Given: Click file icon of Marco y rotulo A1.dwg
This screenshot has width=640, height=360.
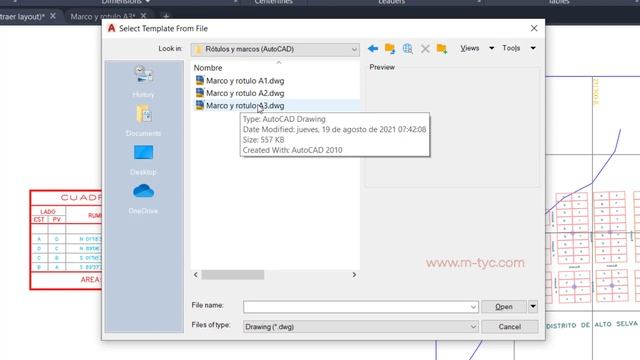Looking at the screenshot, I should [200, 80].
